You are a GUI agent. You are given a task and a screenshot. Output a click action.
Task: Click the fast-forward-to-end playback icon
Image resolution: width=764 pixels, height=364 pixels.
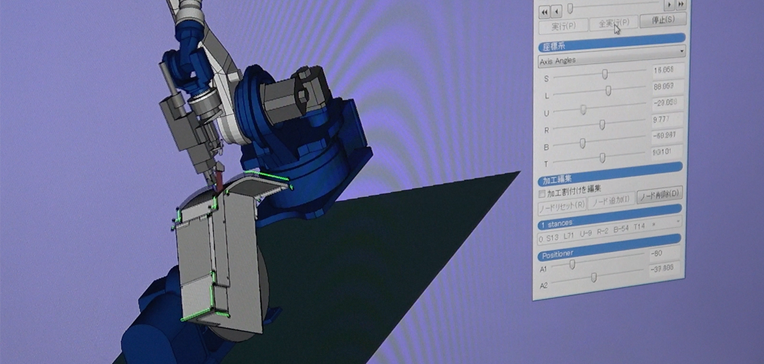(681, 4)
